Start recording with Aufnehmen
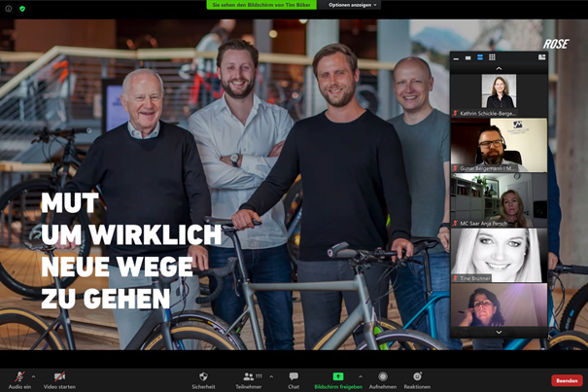 tap(383, 377)
